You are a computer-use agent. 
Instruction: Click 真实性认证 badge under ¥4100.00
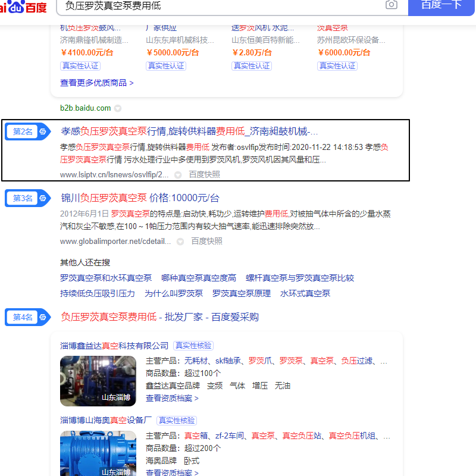(80, 66)
